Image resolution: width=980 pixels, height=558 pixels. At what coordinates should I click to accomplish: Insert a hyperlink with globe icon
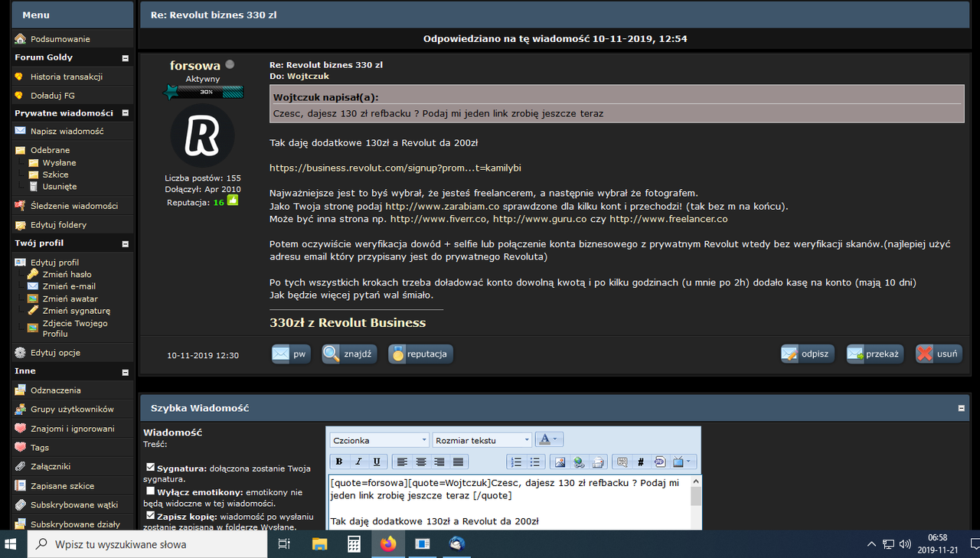tap(579, 462)
